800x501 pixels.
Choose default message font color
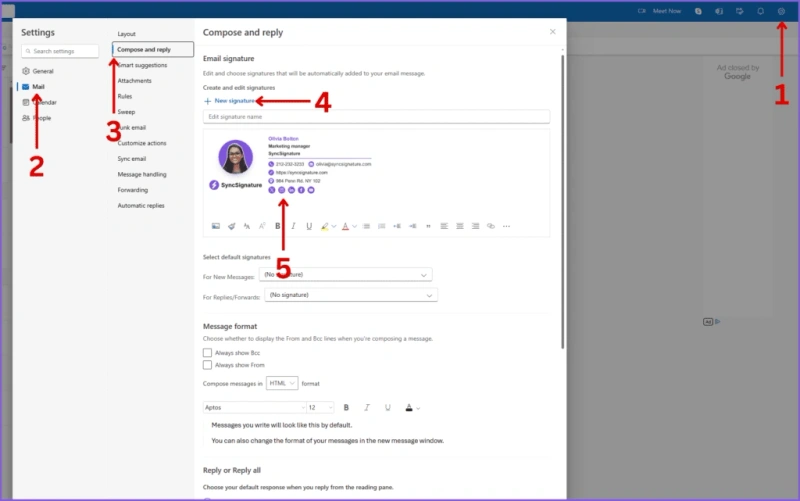(x=409, y=407)
